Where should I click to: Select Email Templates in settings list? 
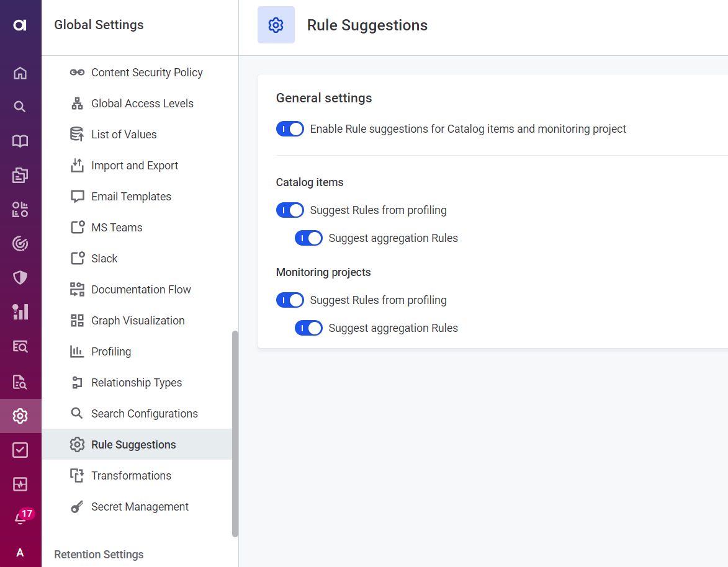131,197
